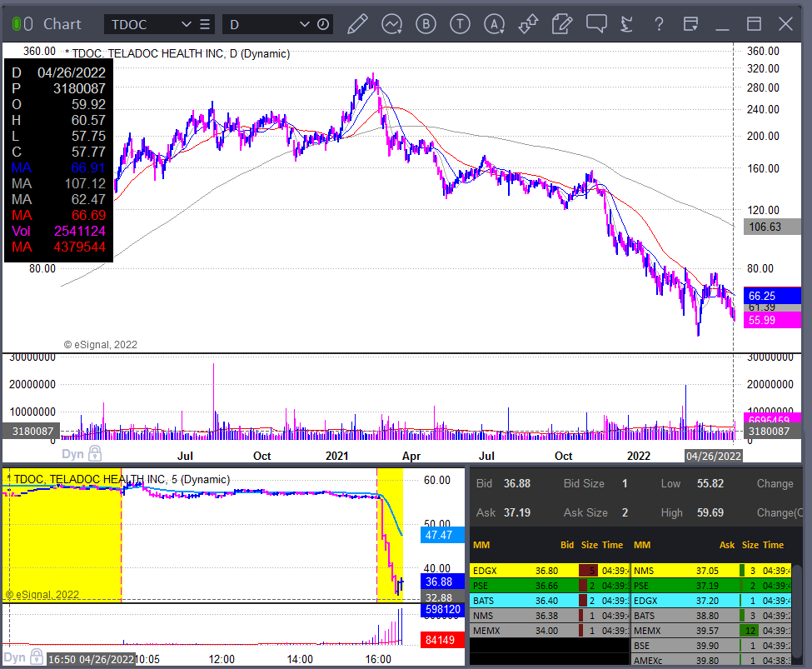The image size is (812, 669).
Task: Click the 36.88 blue price label
Action: [441, 582]
